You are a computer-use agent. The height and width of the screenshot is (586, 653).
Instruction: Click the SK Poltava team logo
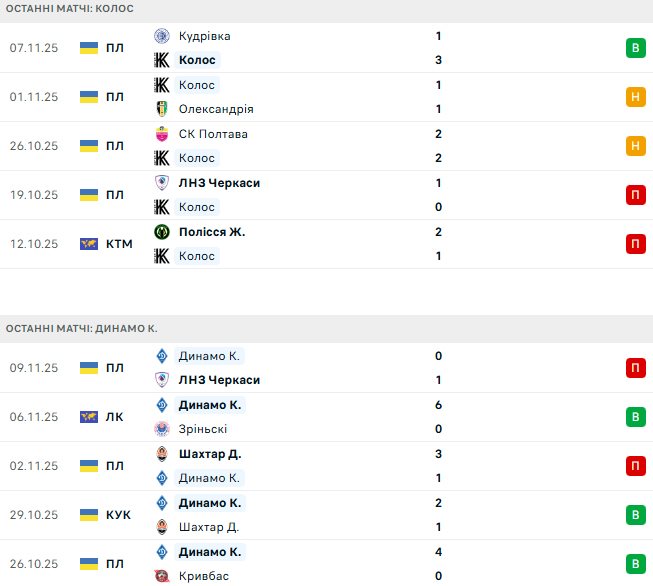point(162,134)
